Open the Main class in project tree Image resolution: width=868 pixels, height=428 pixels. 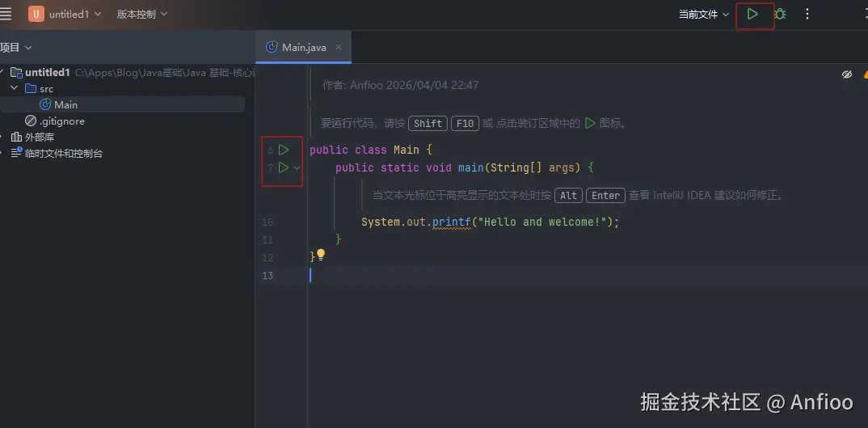66,105
